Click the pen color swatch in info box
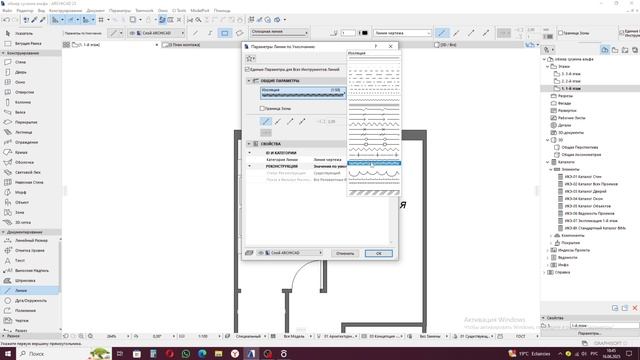Viewport: 640px width, 360px height. tap(363, 33)
